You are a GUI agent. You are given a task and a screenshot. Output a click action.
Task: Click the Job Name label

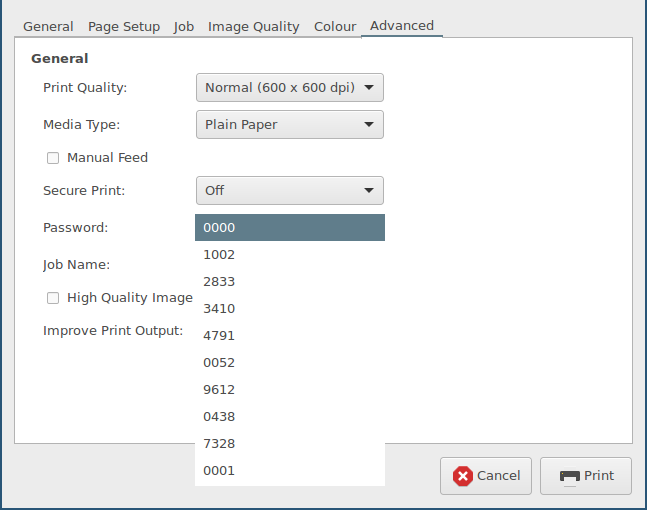coord(76,265)
